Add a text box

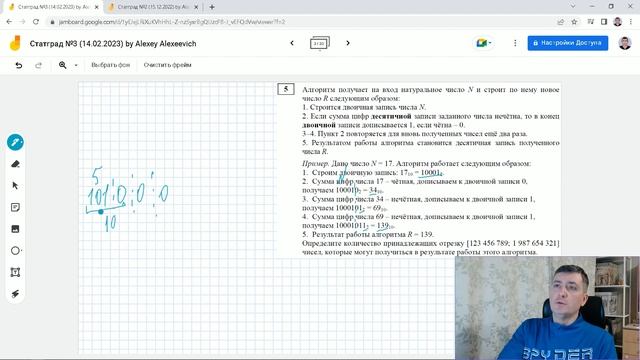tap(15, 272)
